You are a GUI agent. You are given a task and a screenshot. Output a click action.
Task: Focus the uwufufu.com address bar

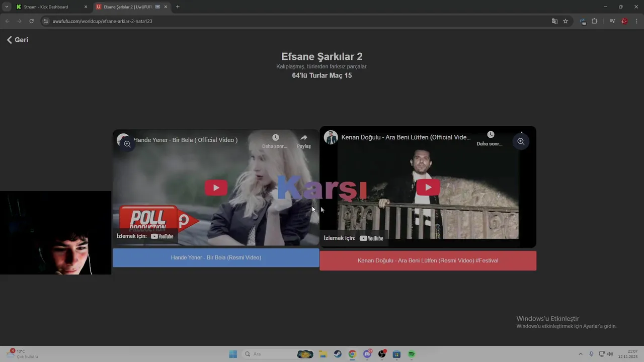click(x=297, y=21)
